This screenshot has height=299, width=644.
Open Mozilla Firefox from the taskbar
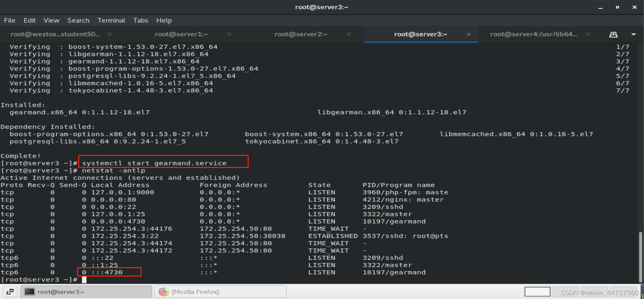coord(220,292)
